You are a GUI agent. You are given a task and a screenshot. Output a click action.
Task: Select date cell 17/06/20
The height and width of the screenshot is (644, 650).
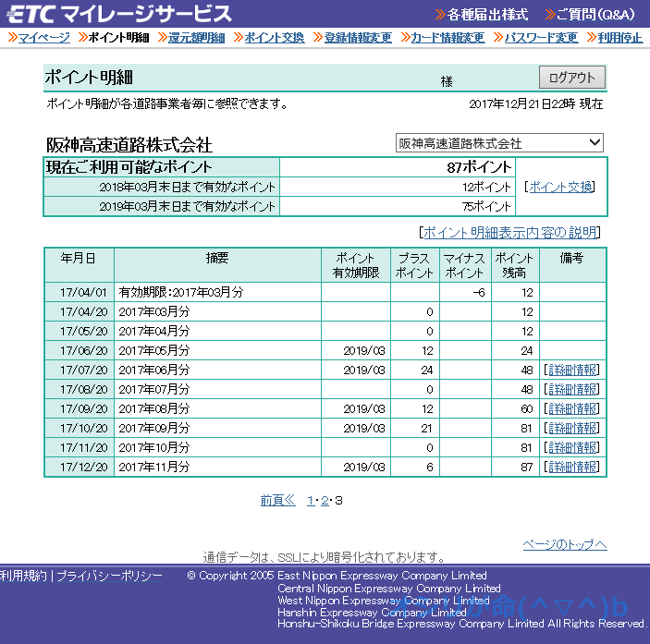(80, 350)
